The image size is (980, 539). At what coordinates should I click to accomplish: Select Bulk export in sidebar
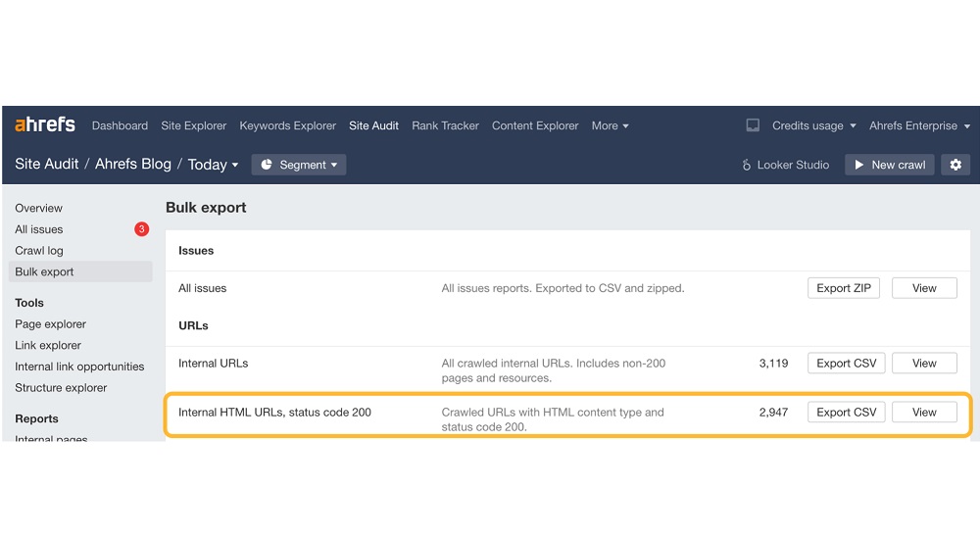tap(80, 271)
